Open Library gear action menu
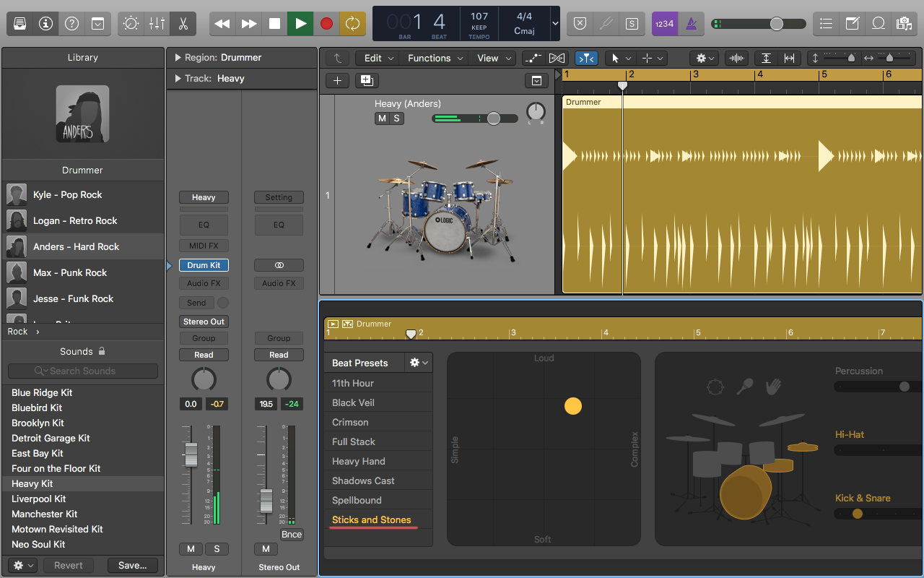The image size is (924, 578). [22, 565]
